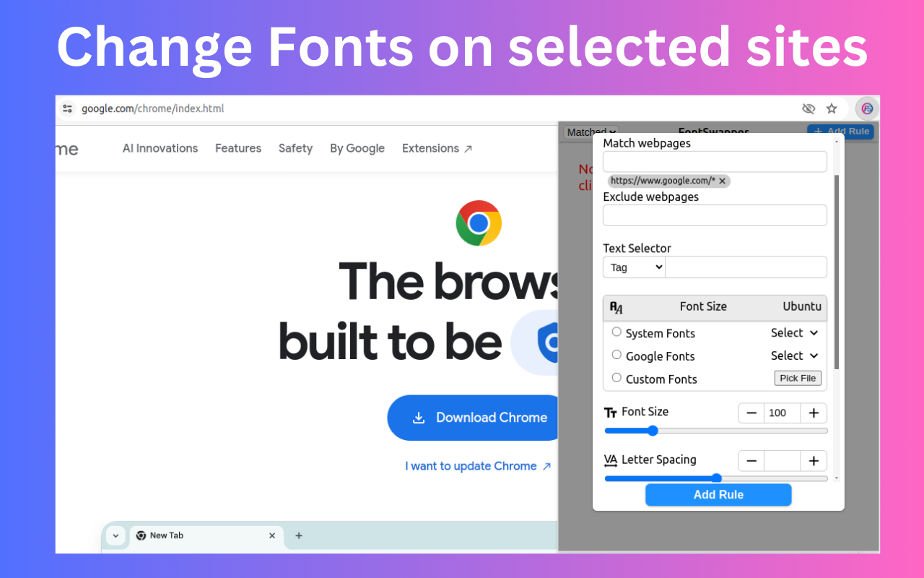
Task: Click the Chrome logo on the page
Action: point(479,223)
